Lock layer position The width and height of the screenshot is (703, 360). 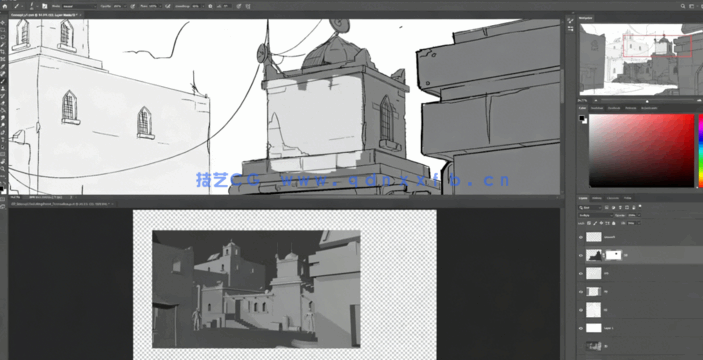(x=602, y=223)
